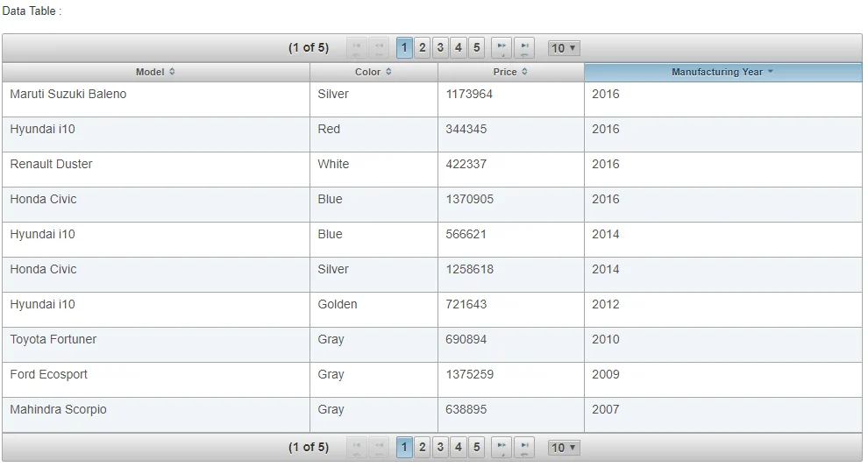
Task: Click the Red color cell
Action: 374,134
